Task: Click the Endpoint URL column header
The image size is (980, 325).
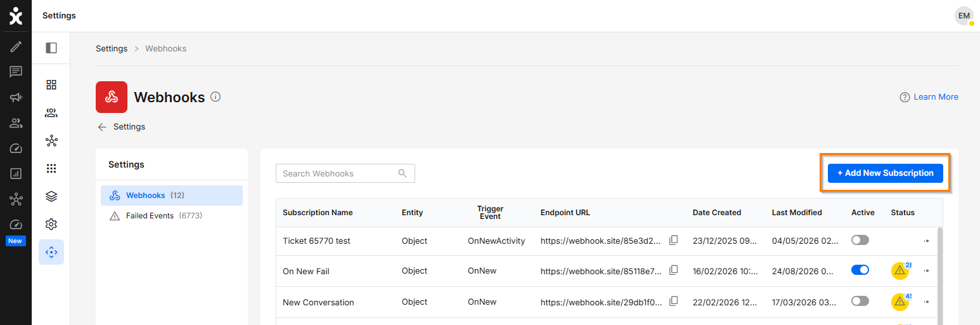Action: point(565,213)
